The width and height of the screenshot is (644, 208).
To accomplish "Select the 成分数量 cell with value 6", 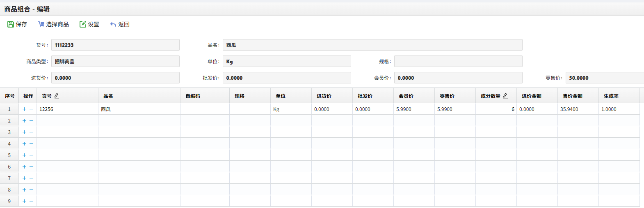I will [496, 109].
